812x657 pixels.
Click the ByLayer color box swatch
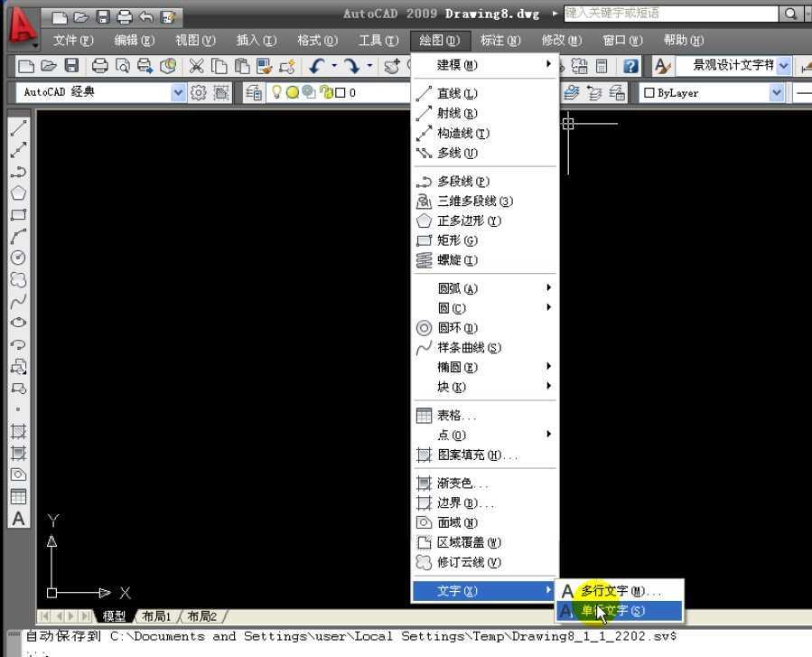[x=649, y=93]
